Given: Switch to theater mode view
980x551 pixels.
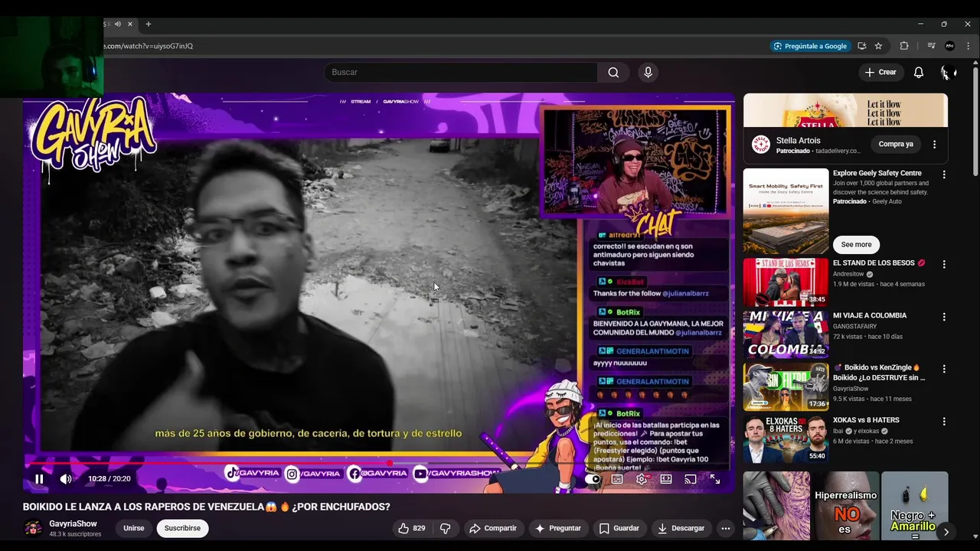Looking at the screenshot, I should (x=666, y=479).
